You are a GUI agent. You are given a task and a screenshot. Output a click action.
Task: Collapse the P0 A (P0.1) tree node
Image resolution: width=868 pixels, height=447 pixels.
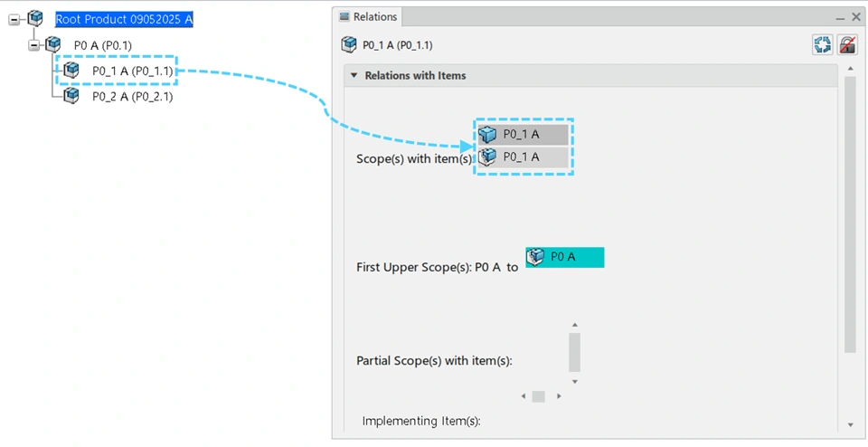[33, 44]
